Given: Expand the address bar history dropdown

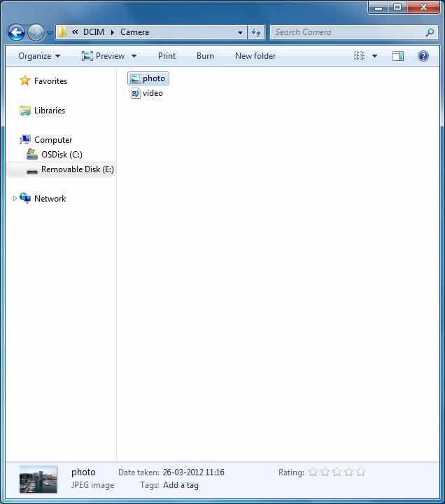Looking at the screenshot, I should coord(241,32).
